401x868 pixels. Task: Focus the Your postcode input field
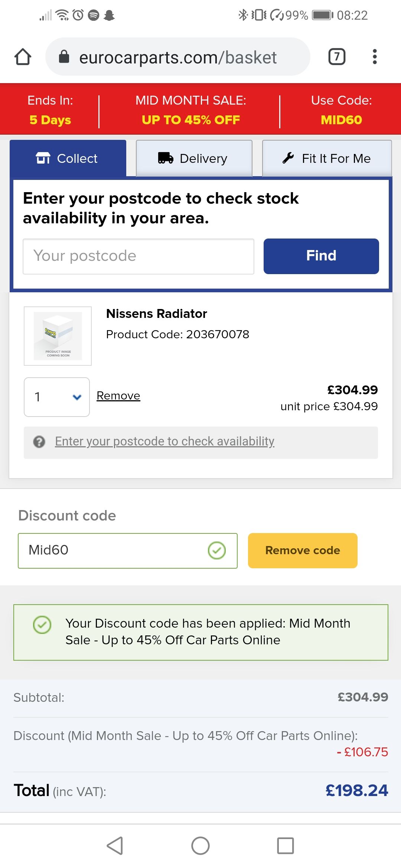click(x=138, y=256)
